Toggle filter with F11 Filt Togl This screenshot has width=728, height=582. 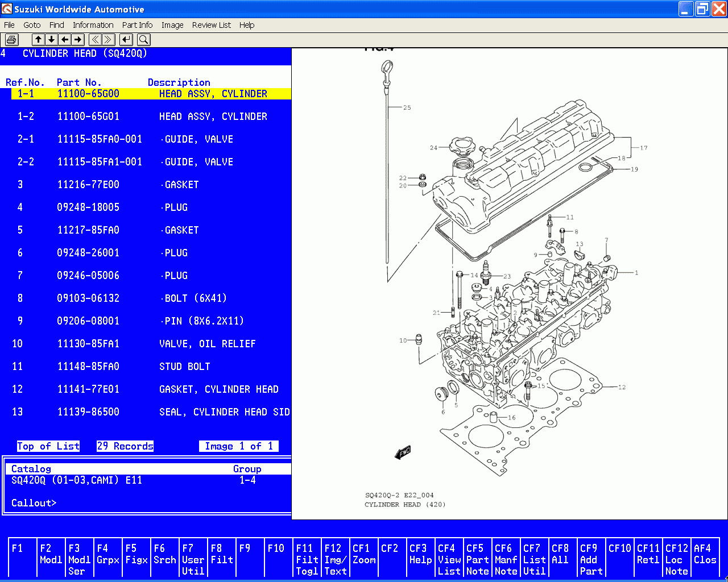pyautogui.click(x=307, y=558)
